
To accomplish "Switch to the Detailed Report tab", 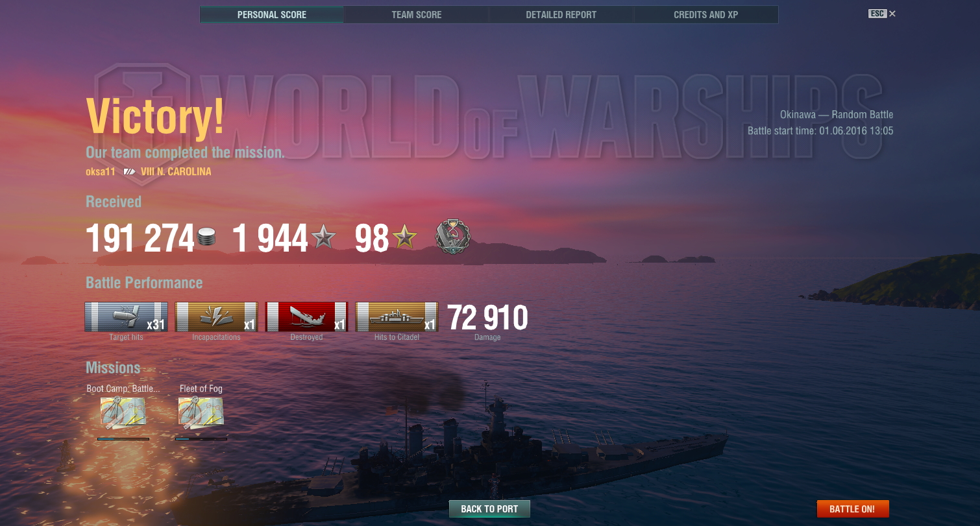I will click(x=561, y=14).
